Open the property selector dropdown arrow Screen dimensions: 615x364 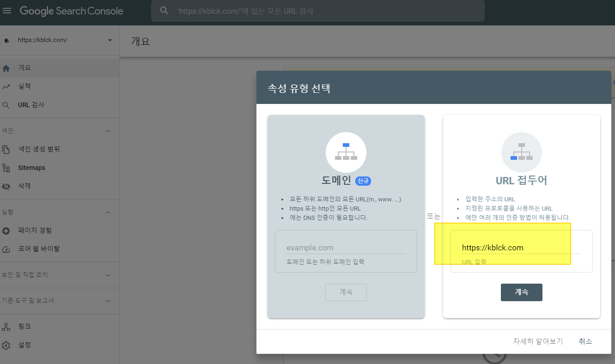coord(110,40)
